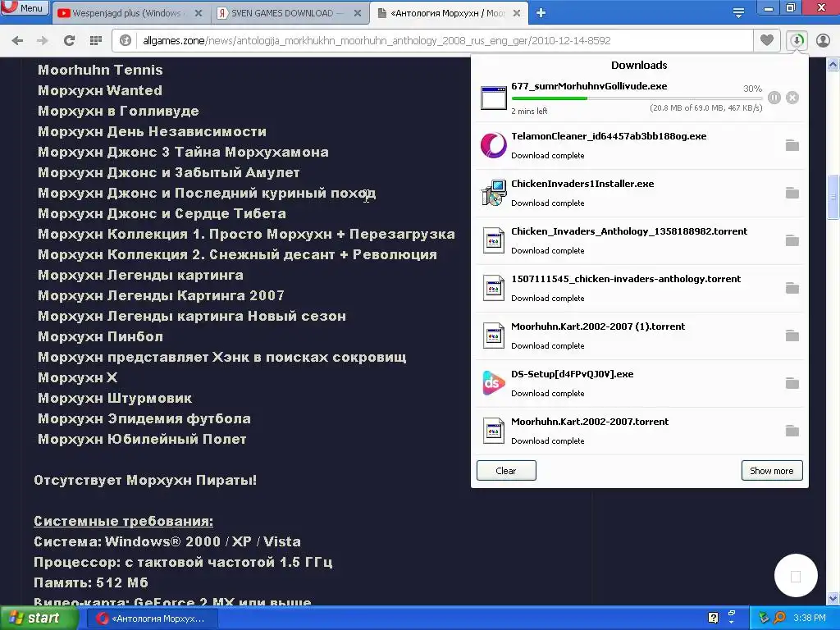Image resolution: width=840 pixels, height=630 pixels.
Task: Select the Антология Морхухн tab
Action: (449, 13)
